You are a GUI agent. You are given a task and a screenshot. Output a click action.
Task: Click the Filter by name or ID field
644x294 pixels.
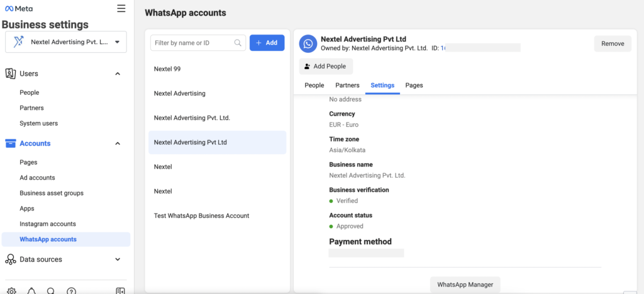coord(198,43)
